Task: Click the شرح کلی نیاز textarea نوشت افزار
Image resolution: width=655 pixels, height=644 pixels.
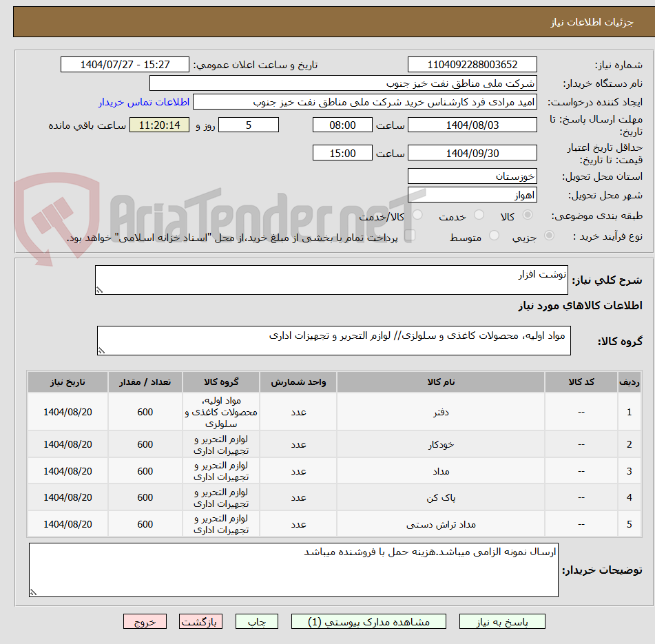Action: coord(331,280)
